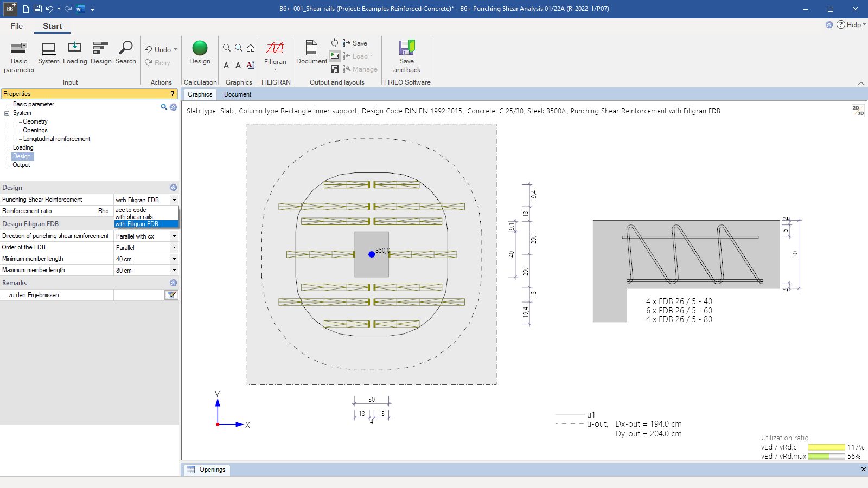Click Save and back to FRILO

pos(407,56)
